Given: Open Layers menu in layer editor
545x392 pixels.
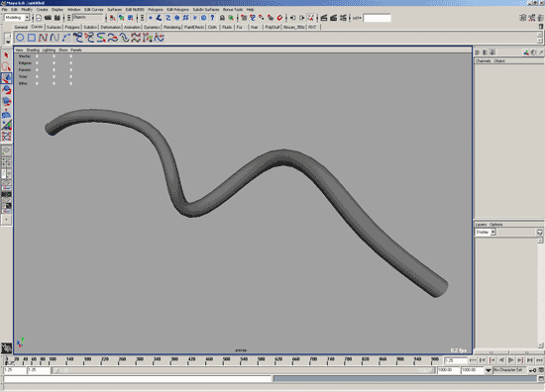Looking at the screenshot, I should (481, 225).
